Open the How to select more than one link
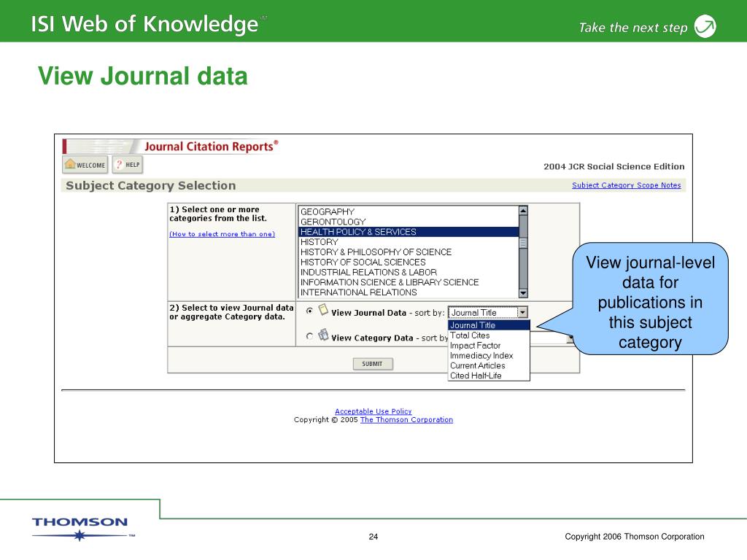747x560 pixels. 222,234
